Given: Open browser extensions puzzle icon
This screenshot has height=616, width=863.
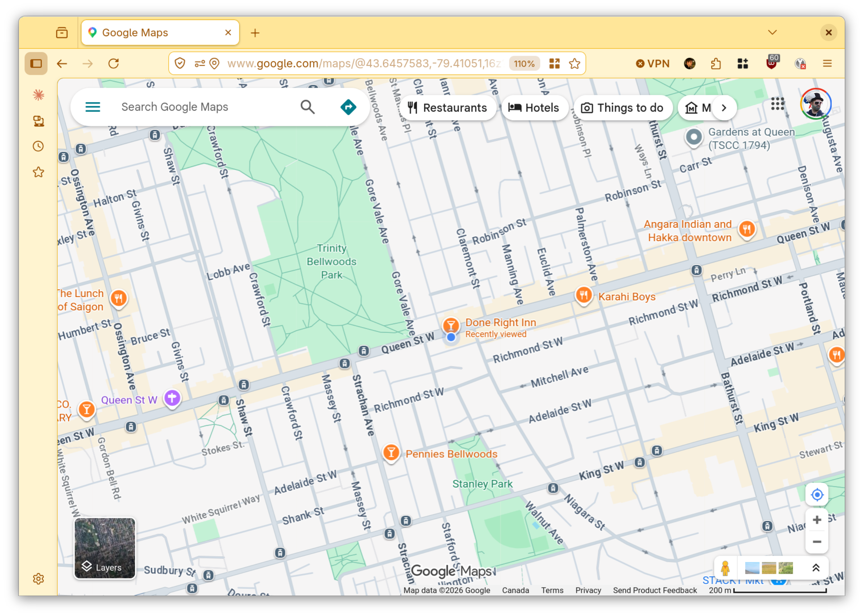Looking at the screenshot, I should [716, 63].
